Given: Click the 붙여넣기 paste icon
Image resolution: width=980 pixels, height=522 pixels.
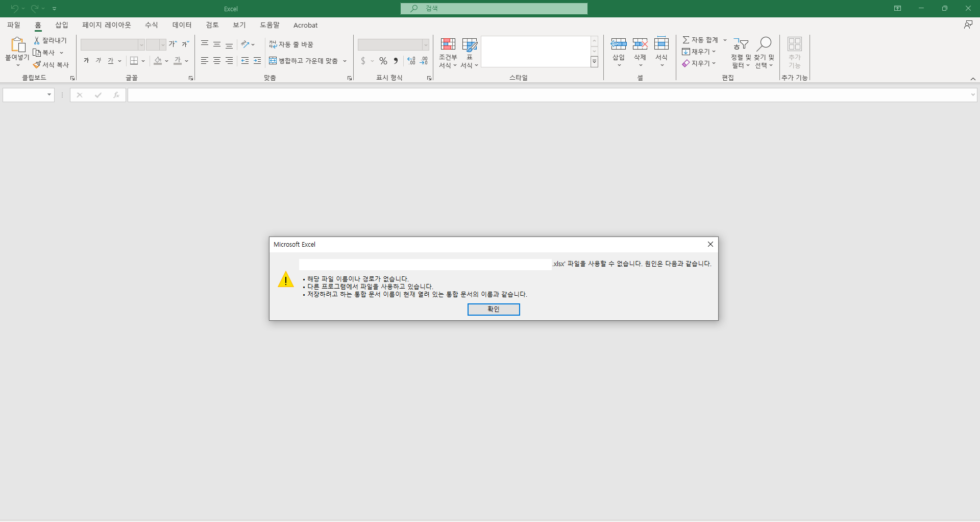Looking at the screenshot, I should coord(17,44).
